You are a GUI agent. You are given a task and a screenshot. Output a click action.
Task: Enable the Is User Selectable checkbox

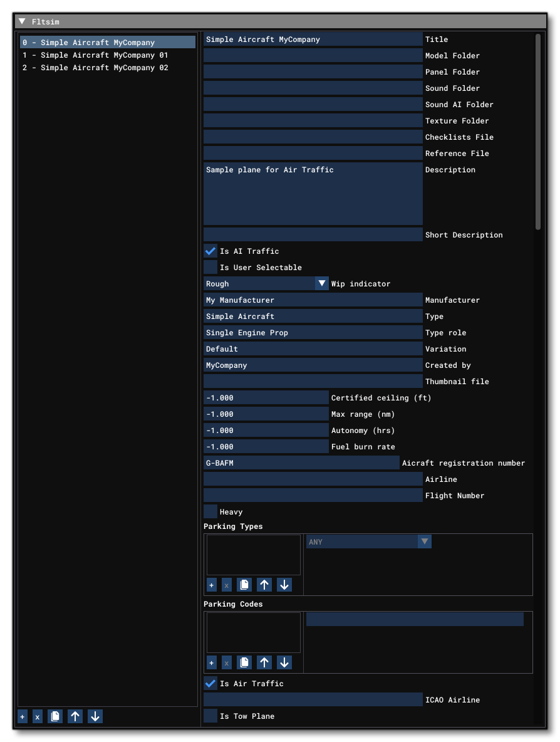click(210, 267)
